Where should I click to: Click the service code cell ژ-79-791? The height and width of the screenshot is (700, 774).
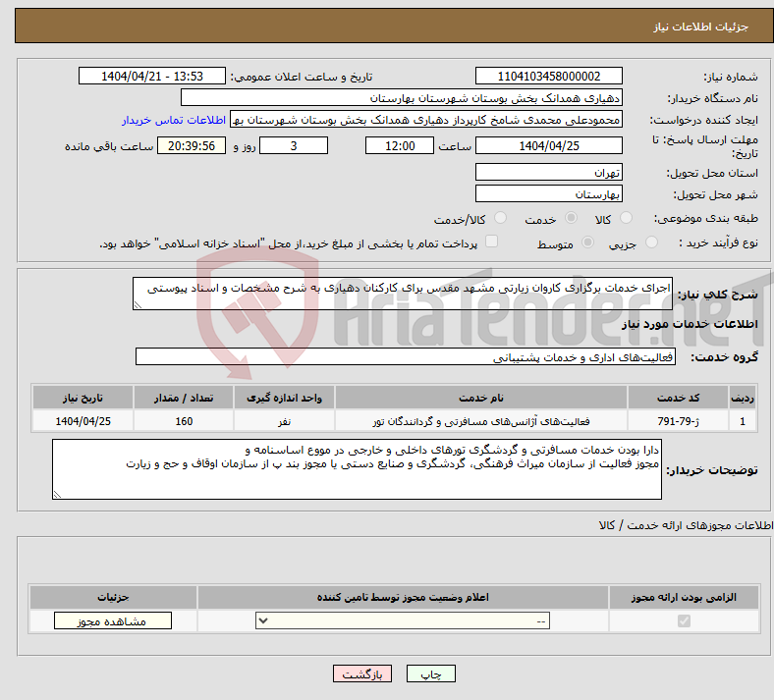[679, 421]
